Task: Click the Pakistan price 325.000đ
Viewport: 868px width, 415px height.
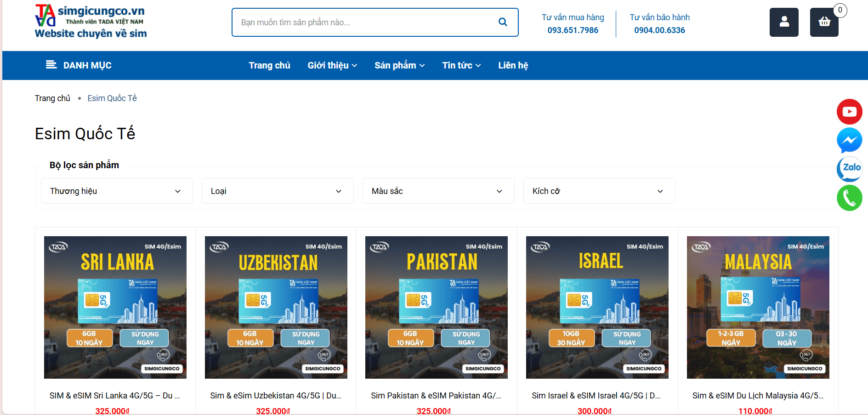Action: pos(434,411)
